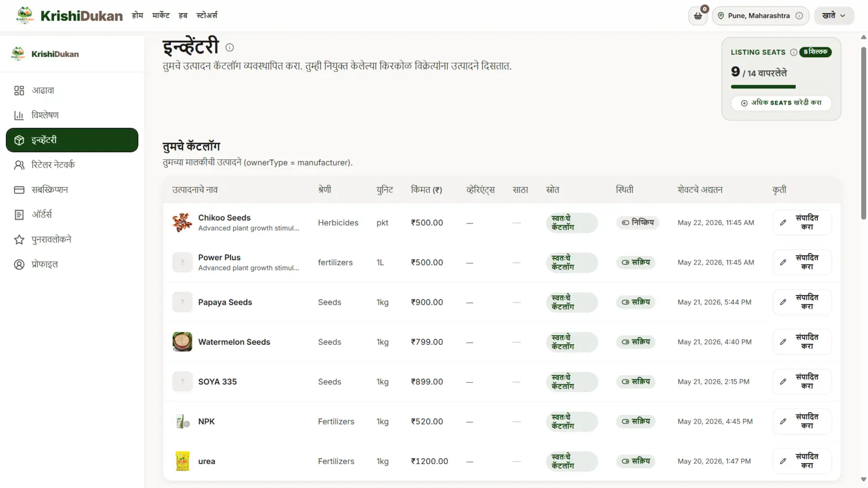Open Power Plus product name link
This screenshot has height=488, width=868.
(x=219, y=258)
